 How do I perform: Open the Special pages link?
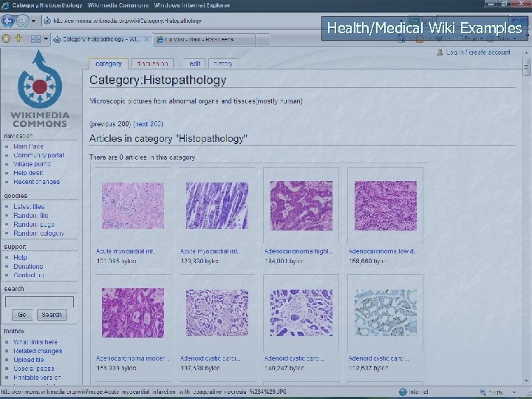tap(33, 369)
